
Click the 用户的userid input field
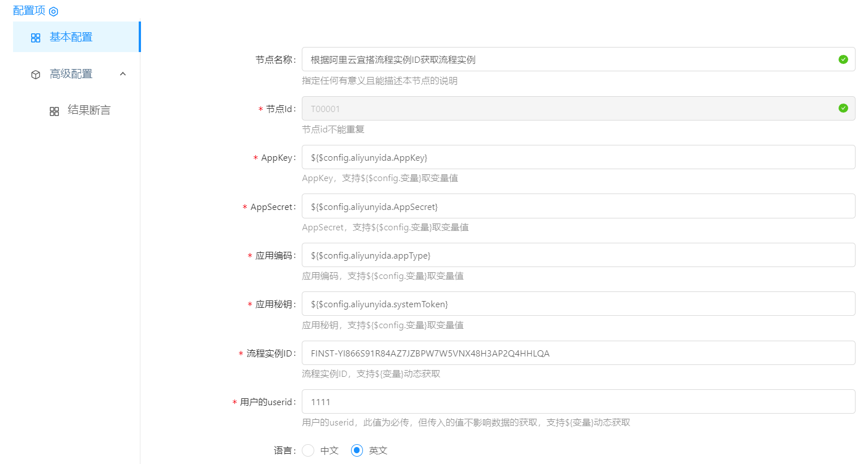point(578,402)
